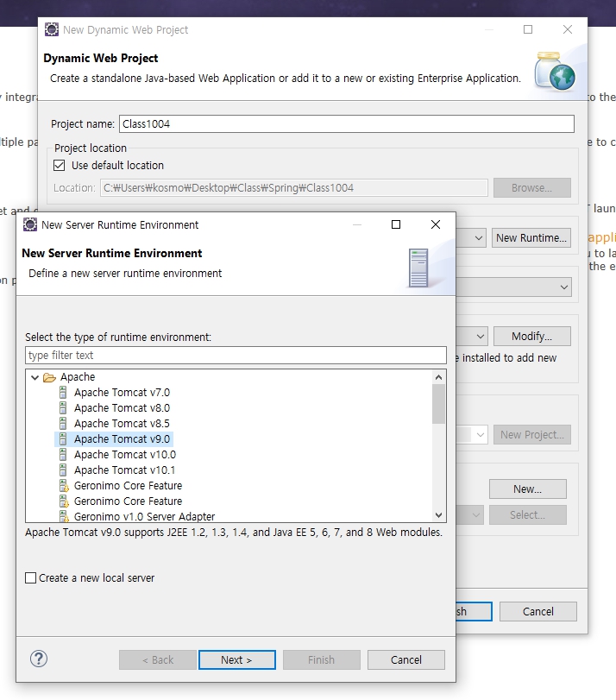Viewport: 616px width, 700px height.
Task: Click the runtime list scroll up arrow
Action: pyautogui.click(x=439, y=378)
